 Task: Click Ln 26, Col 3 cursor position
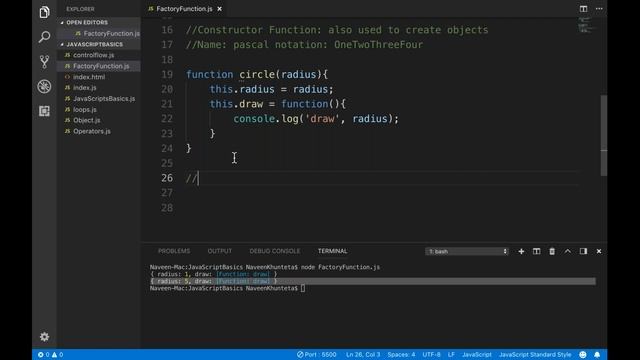pos(363,355)
